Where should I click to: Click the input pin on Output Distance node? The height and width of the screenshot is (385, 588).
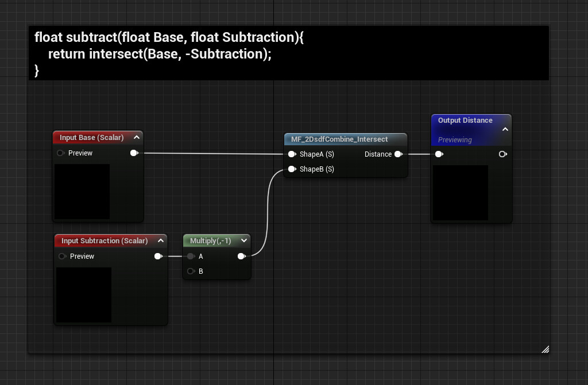[439, 154]
